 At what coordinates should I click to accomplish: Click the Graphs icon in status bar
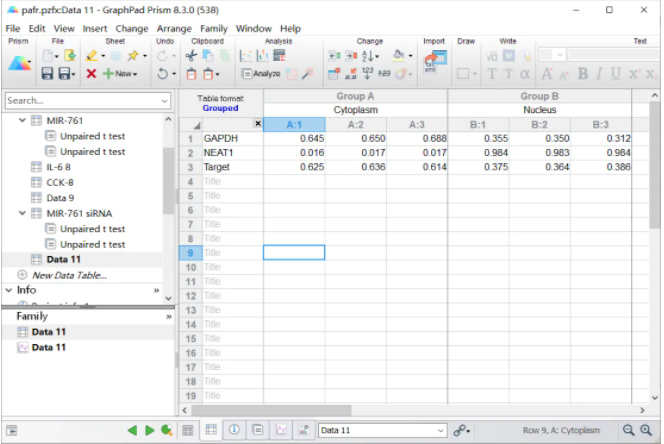(281, 430)
